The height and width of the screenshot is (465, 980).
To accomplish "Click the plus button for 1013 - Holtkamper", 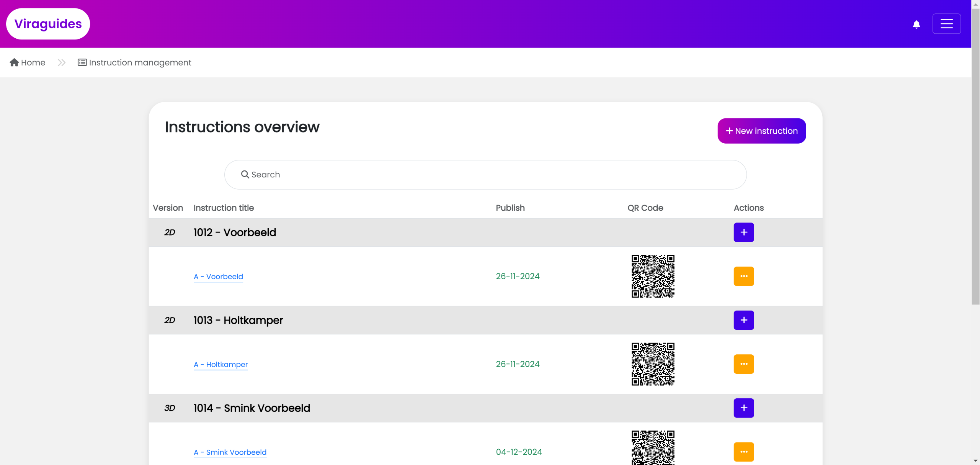I will tap(743, 320).
